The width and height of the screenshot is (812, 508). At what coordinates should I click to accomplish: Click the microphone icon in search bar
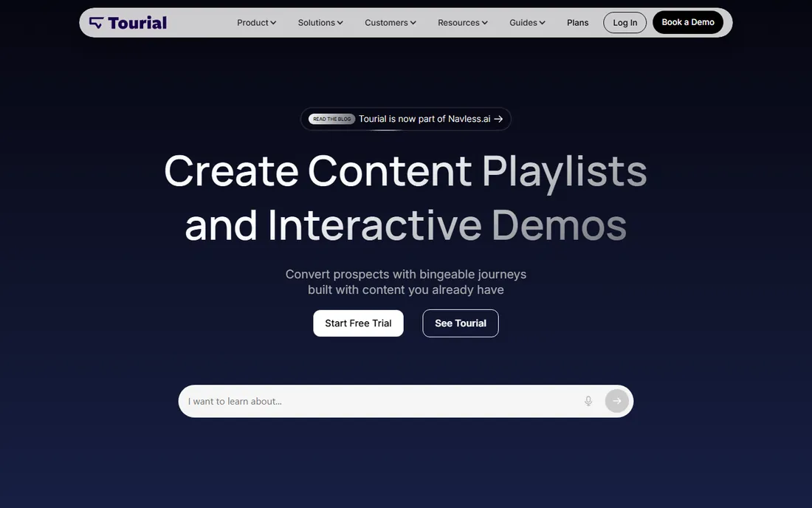588,401
